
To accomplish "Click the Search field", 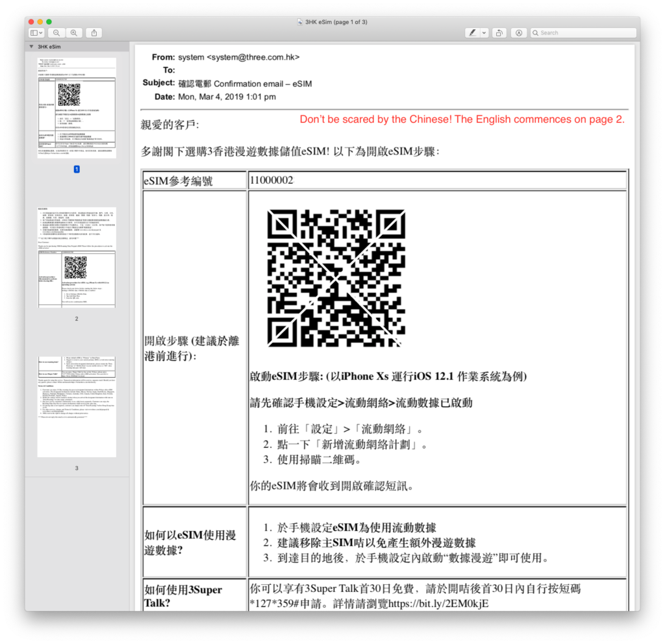I will [x=584, y=32].
